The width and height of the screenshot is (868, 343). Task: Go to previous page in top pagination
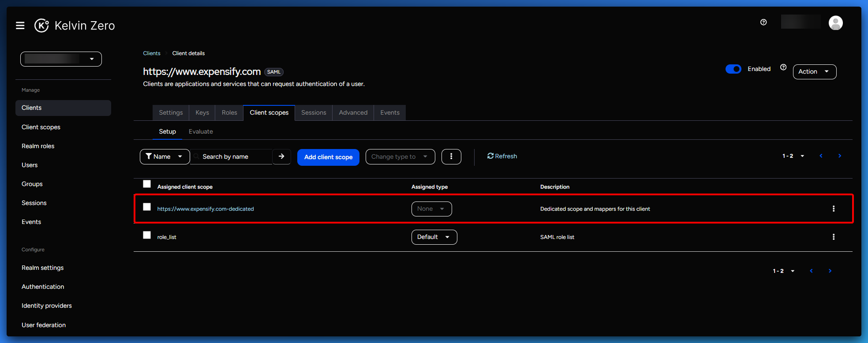(x=821, y=156)
